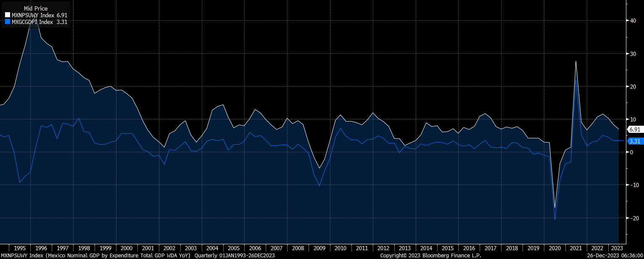
Task: Click the 2007 year label on x-axis
Action: (x=277, y=248)
